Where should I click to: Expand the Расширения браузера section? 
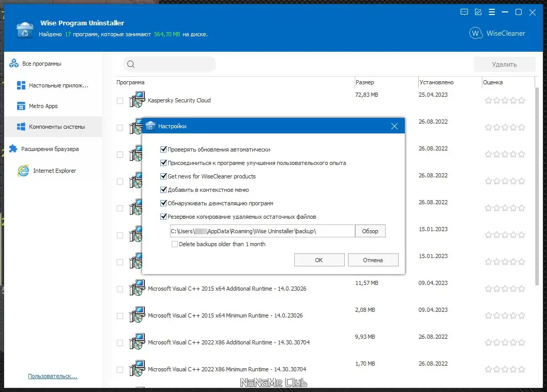click(x=50, y=149)
